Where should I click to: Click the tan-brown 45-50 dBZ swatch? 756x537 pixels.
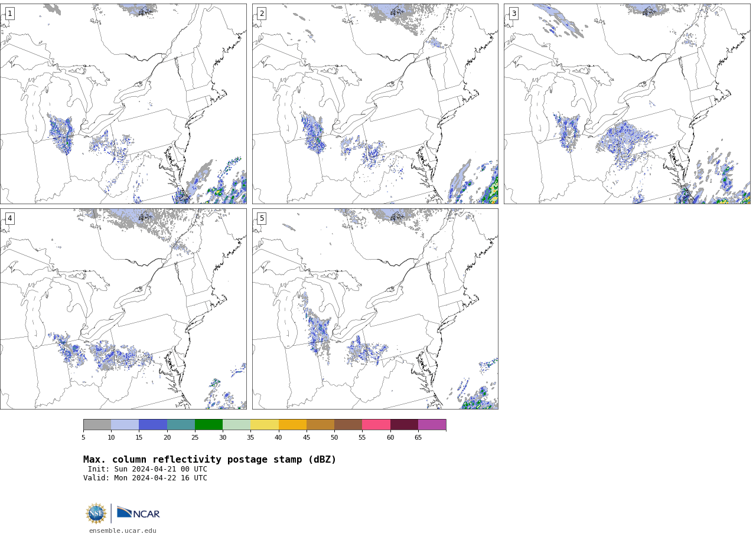click(x=320, y=425)
